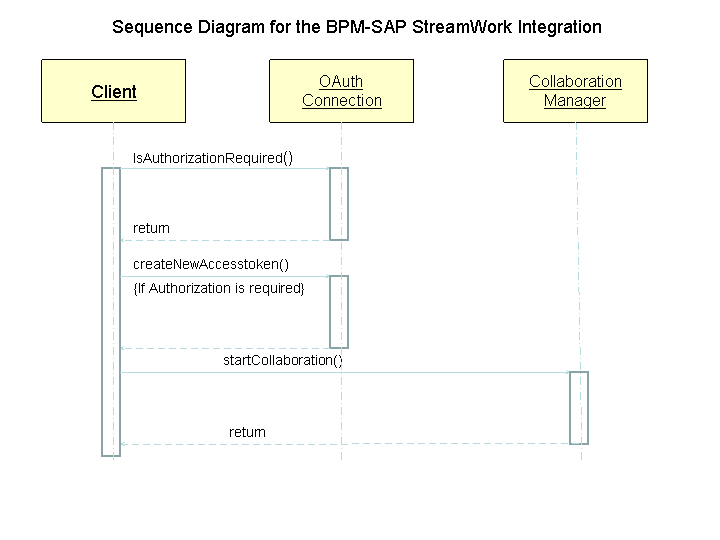Select the Client object box

click(x=113, y=91)
